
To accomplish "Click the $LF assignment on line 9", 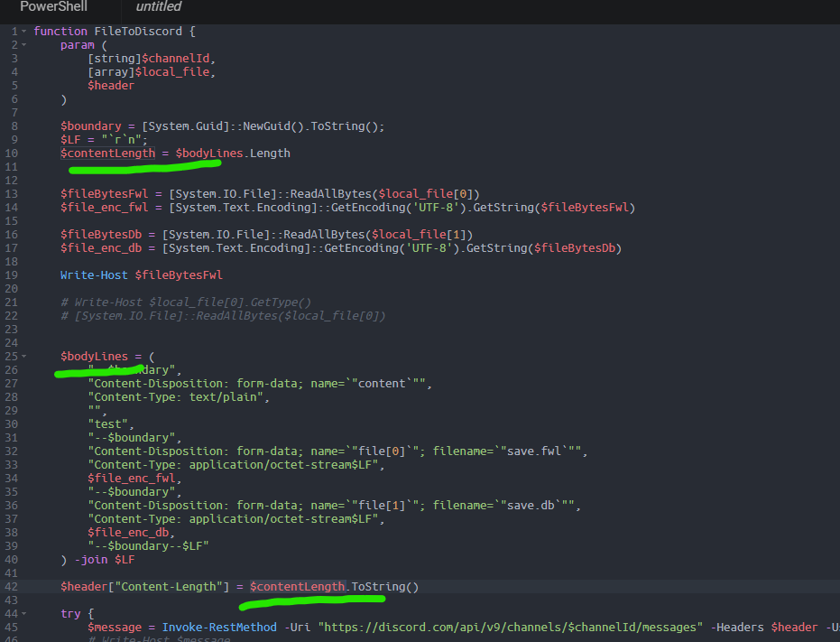I will (104, 140).
